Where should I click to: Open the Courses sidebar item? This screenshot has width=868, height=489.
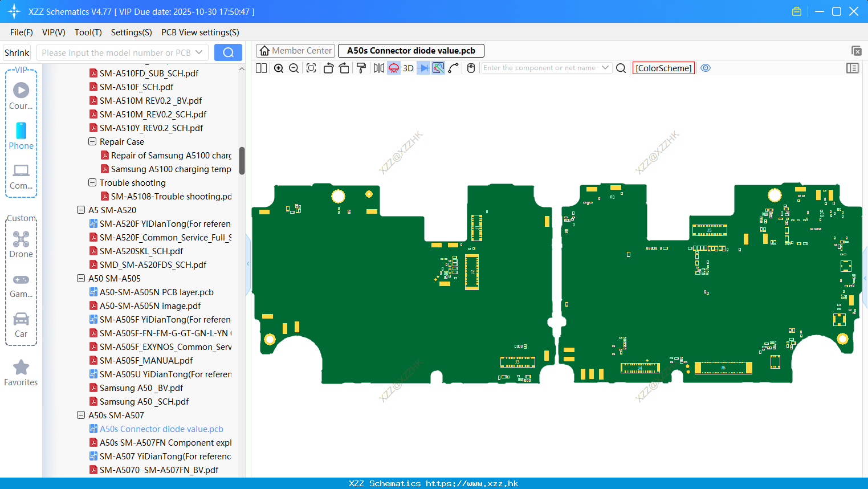click(21, 96)
